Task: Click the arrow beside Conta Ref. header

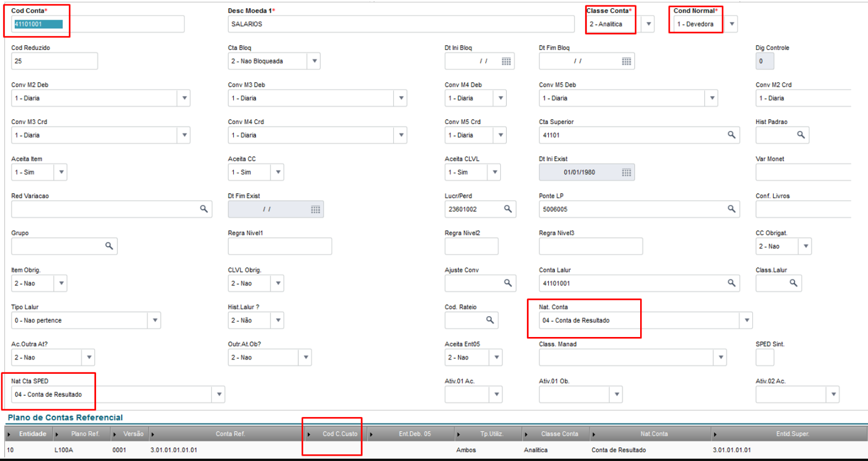Action: click(154, 434)
